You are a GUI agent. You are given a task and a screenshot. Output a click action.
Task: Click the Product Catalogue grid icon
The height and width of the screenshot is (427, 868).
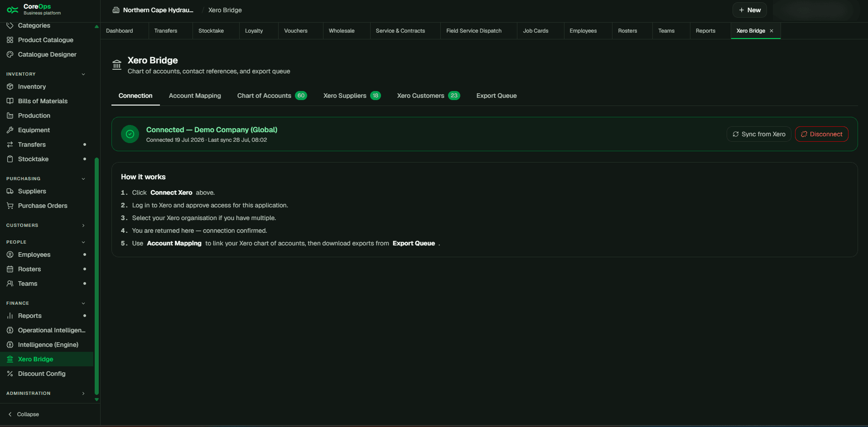(10, 40)
